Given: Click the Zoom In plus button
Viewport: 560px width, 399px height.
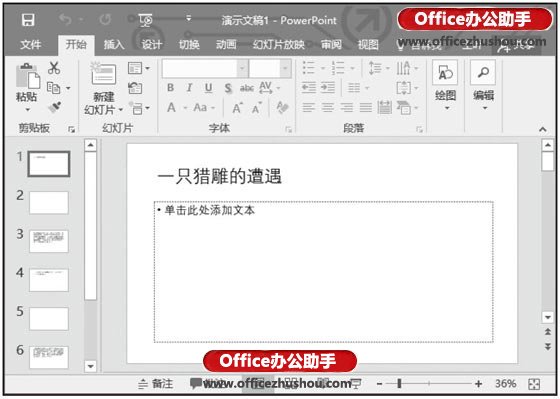Looking at the screenshot, I should pos(479,384).
